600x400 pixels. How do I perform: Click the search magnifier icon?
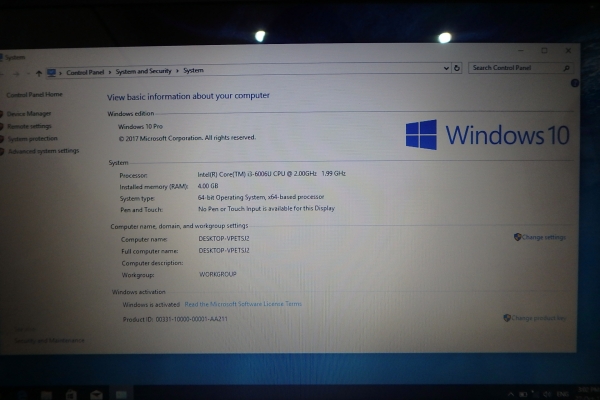[x=567, y=68]
